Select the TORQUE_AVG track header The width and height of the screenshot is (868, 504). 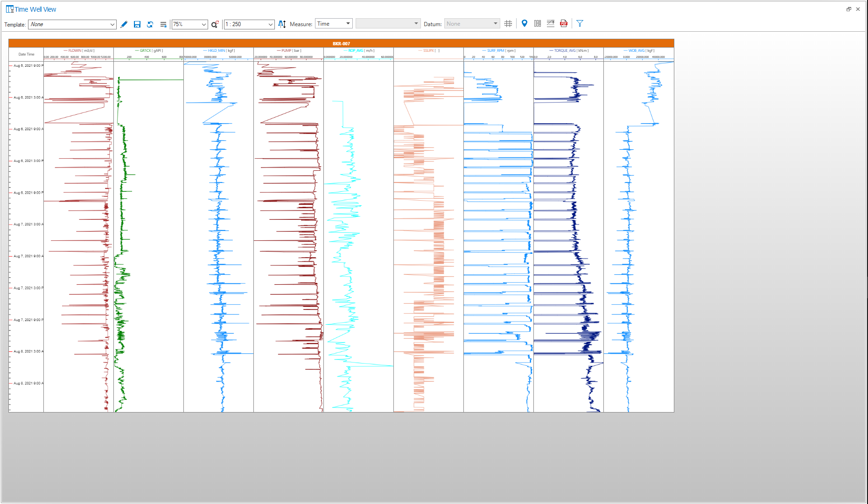pyautogui.click(x=568, y=50)
